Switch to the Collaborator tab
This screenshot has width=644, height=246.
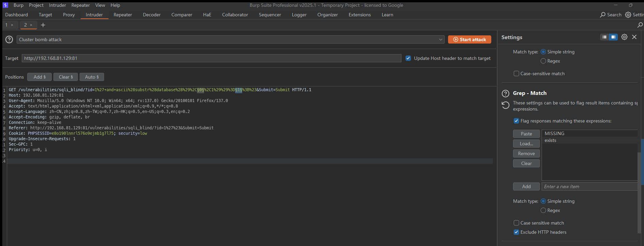click(235, 15)
